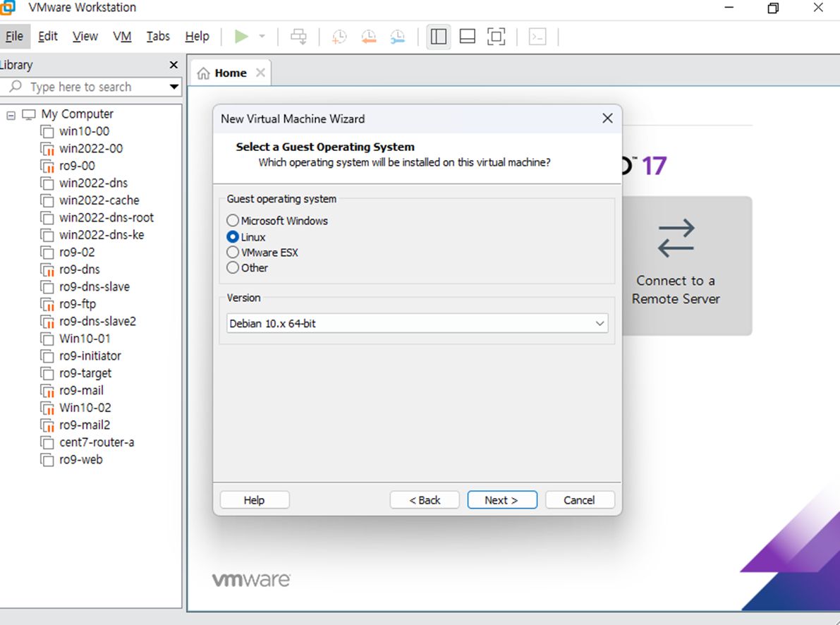840x625 pixels.
Task: Click the < Back button
Action: 425,499
